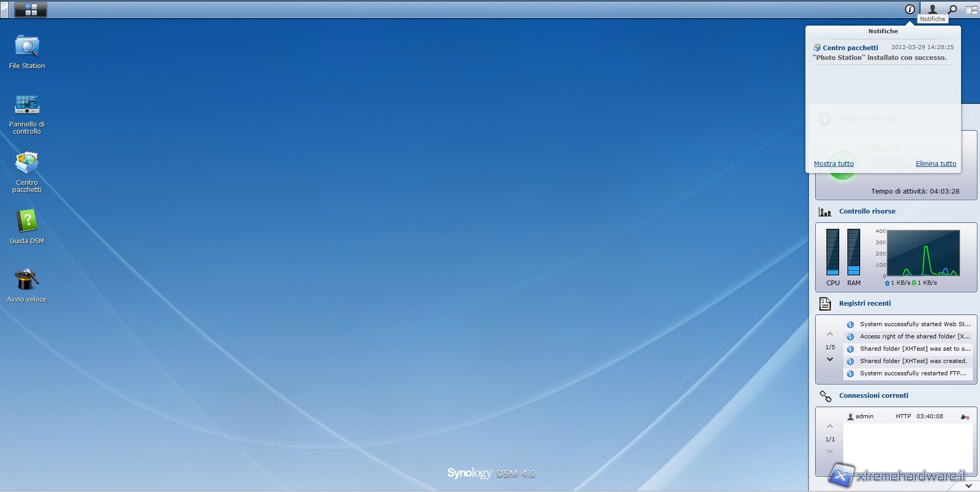The image size is (980, 492).
Task: Select 'Shared folder [XHTest] was created' log
Action: point(913,361)
